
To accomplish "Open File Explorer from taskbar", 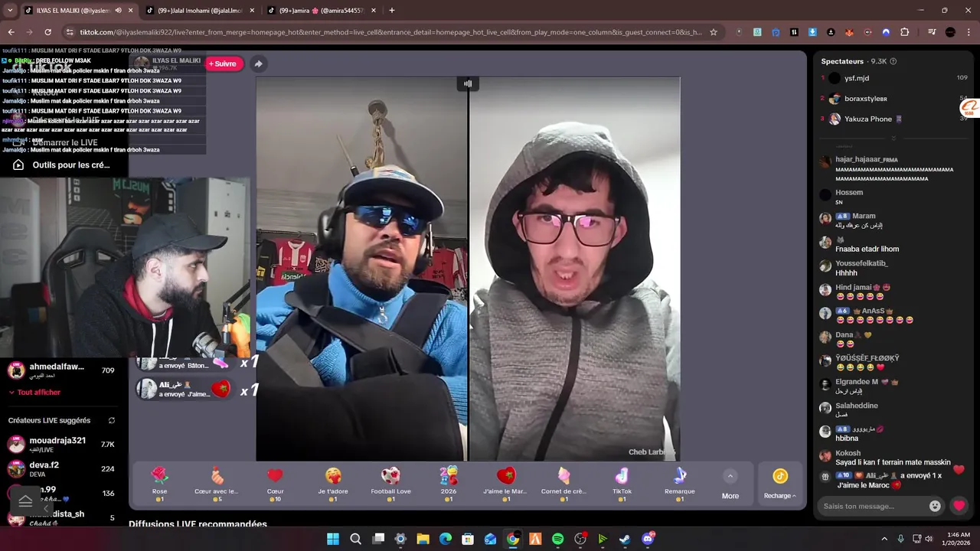I will (423, 539).
